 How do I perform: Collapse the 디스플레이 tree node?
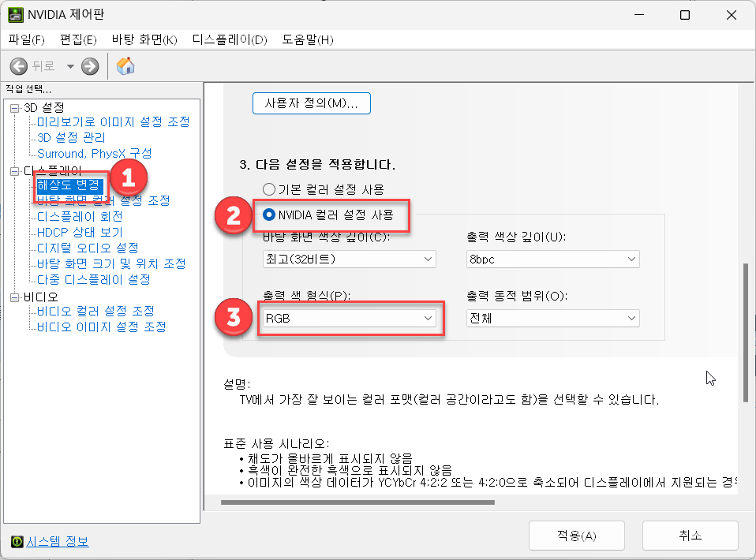(x=14, y=171)
